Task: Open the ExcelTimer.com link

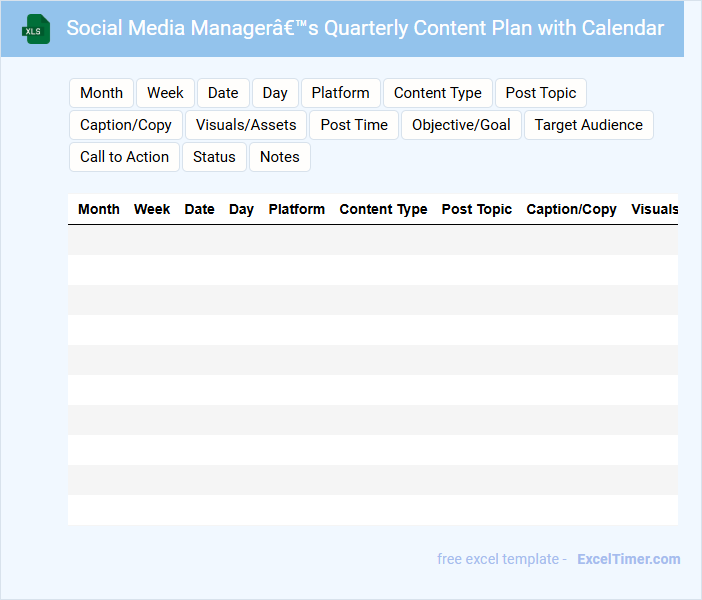Action: tap(628, 559)
